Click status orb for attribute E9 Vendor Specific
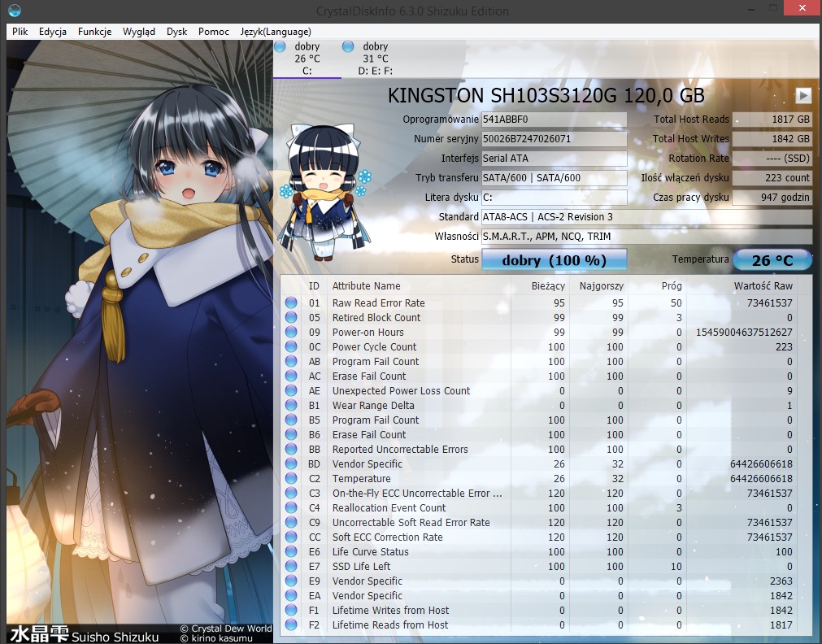Viewport: 822px width, 644px height. click(x=291, y=581)
